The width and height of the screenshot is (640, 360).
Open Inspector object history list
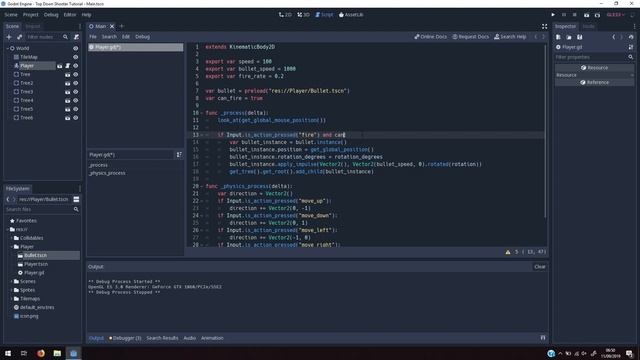tap(631, 37)
